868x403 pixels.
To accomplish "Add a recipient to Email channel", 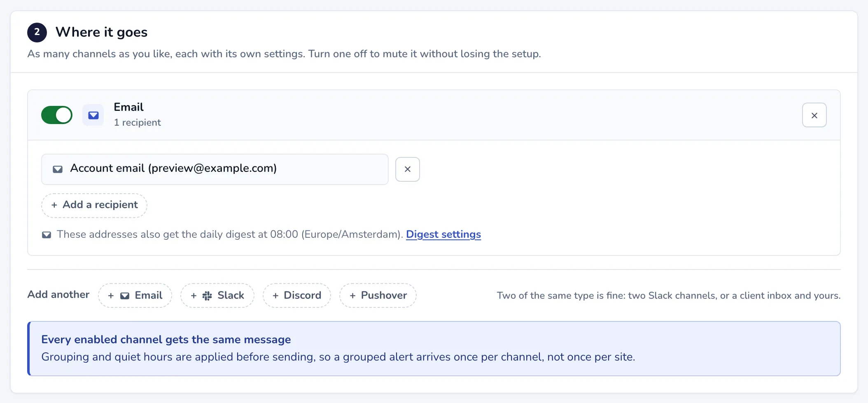I will coord(94,205).
